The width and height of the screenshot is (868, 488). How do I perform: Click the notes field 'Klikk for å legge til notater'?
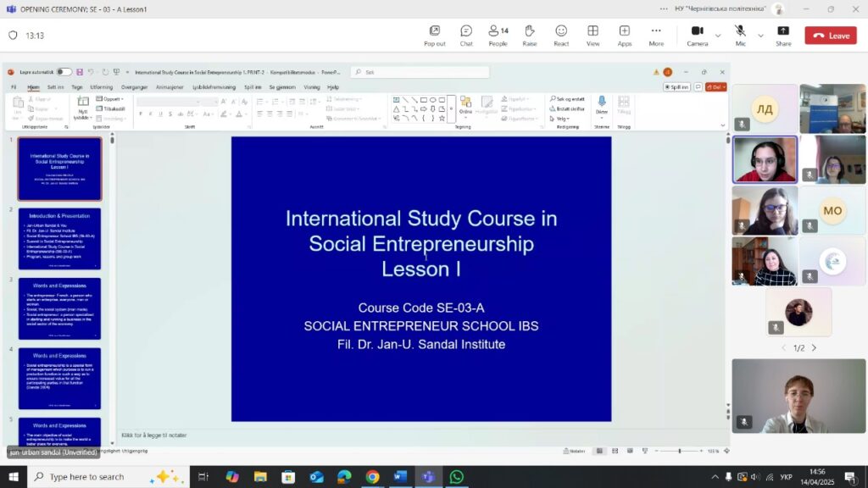click(154, 435)
